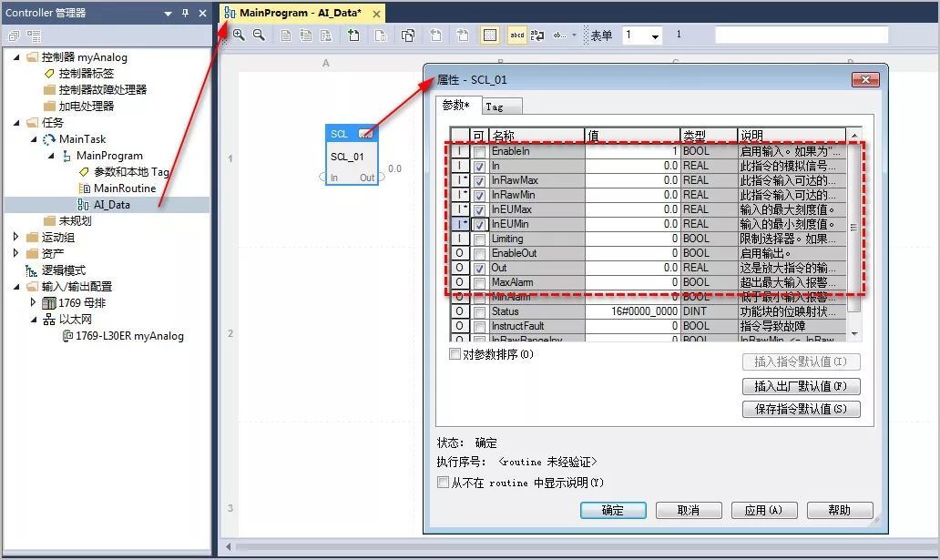
Task: Click the SCL block properties button
Action: 366,134
